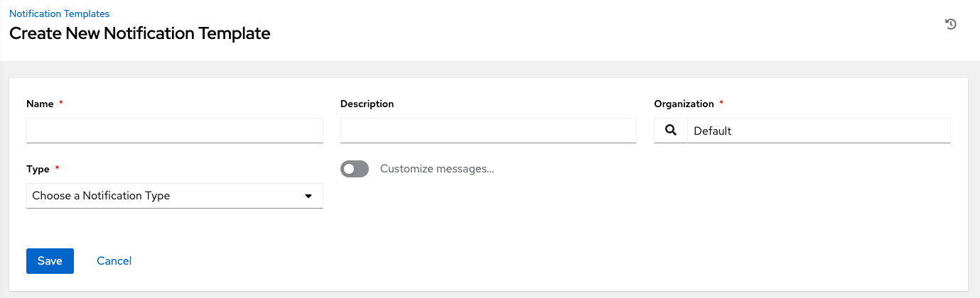Screen dimensions: 980x298
Task: Click the Create New Notification Template heading
Action: click(139, 33)
